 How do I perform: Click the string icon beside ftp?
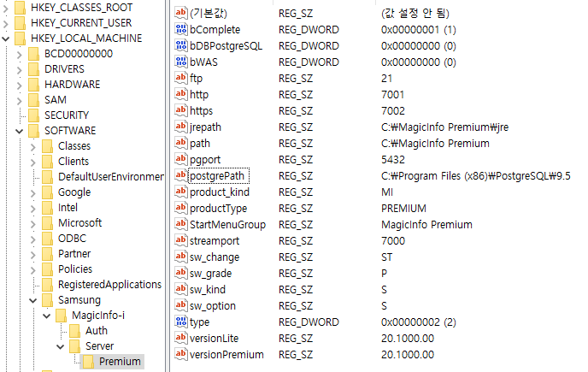[180, 78]
